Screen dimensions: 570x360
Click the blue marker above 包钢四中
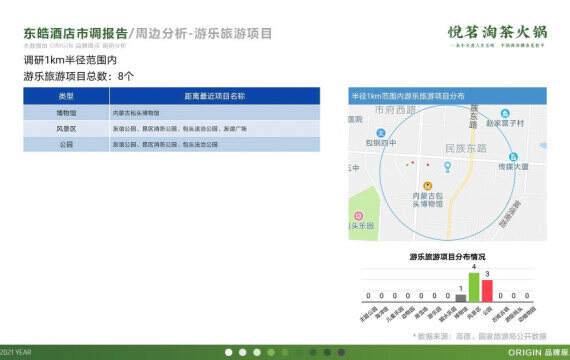point(381,133)
